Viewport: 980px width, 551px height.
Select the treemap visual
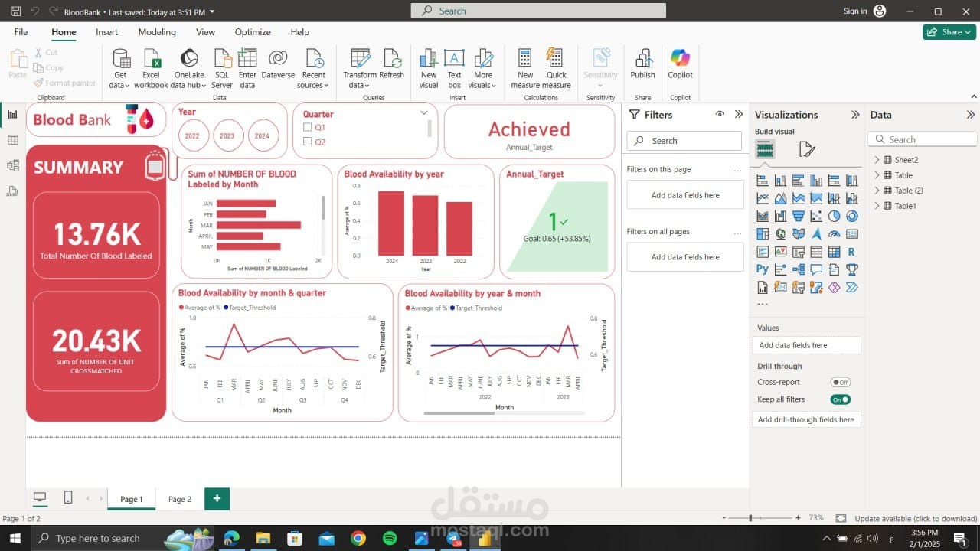(763, 233)
